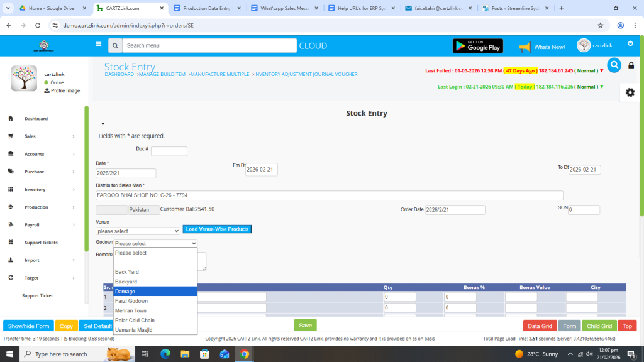Open the settings gear icon

[x=630, y=92]
